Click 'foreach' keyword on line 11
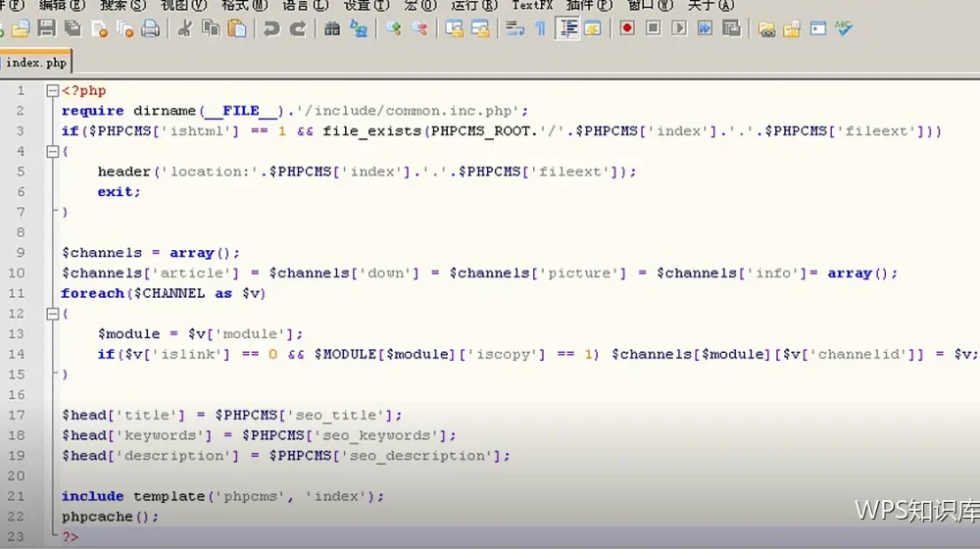980x549 pixels. point(92,293)
